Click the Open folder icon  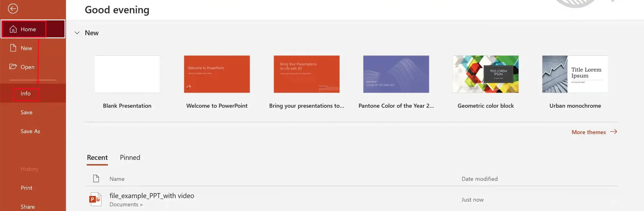[x=13, y=67]
